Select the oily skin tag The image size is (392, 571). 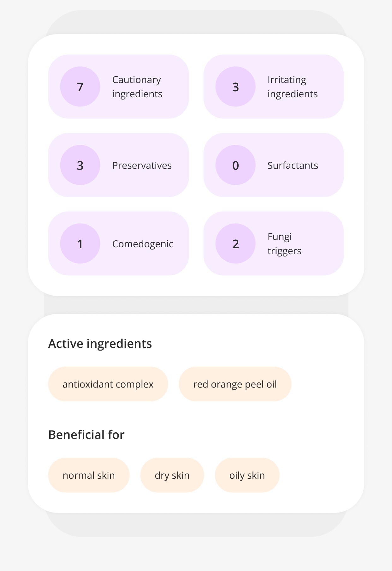pyautogui.click(x=247, y=475)
